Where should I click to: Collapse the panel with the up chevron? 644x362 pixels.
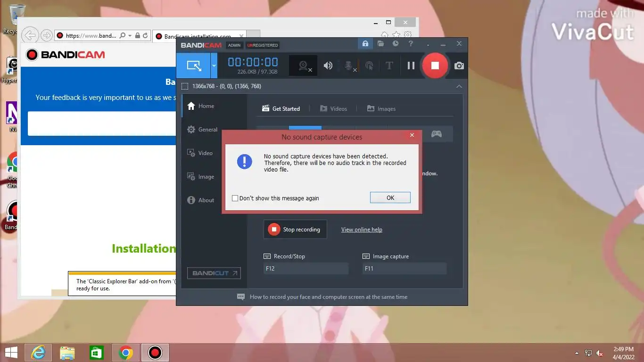459,86
